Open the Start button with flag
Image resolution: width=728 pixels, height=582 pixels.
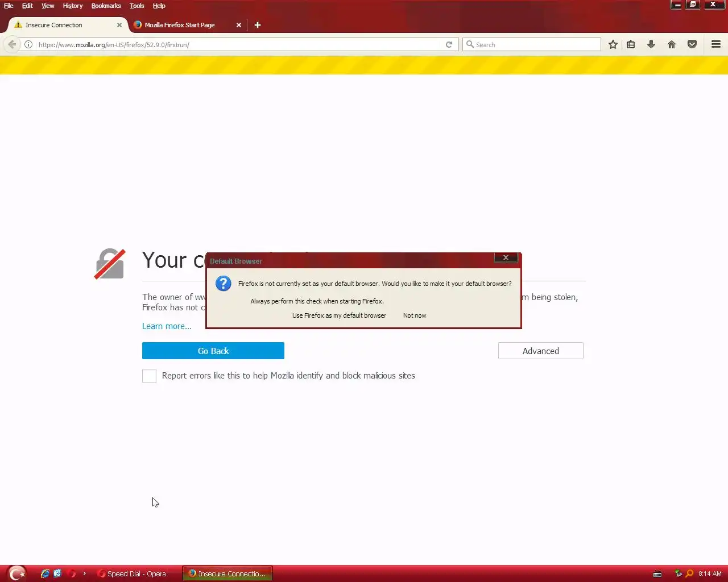tap(17, 573)
